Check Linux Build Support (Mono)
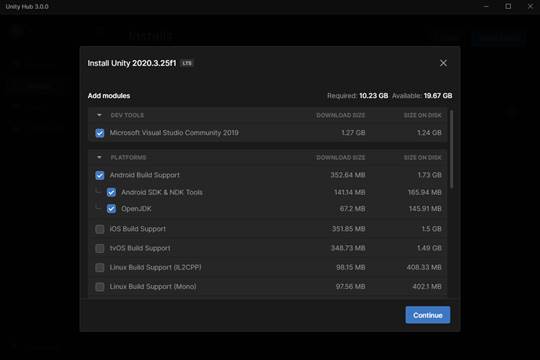This screenshot has width=540, height=360. pos(100,287)
